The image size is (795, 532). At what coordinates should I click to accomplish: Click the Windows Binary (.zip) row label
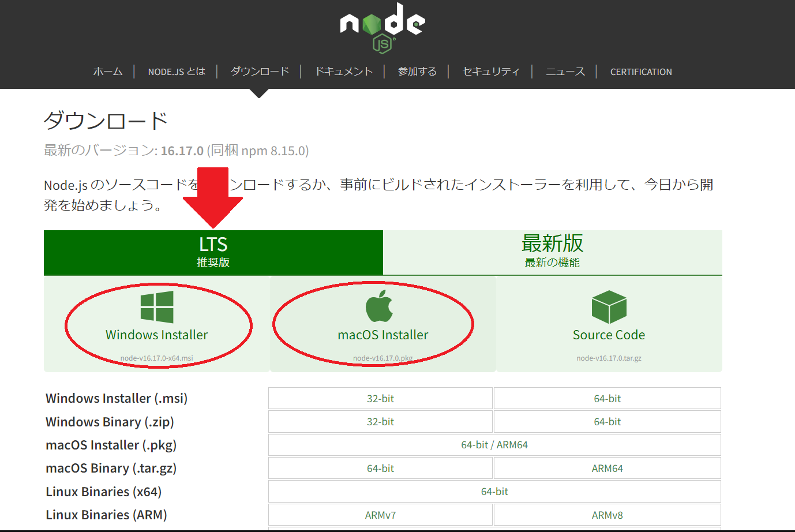(110, 422)
